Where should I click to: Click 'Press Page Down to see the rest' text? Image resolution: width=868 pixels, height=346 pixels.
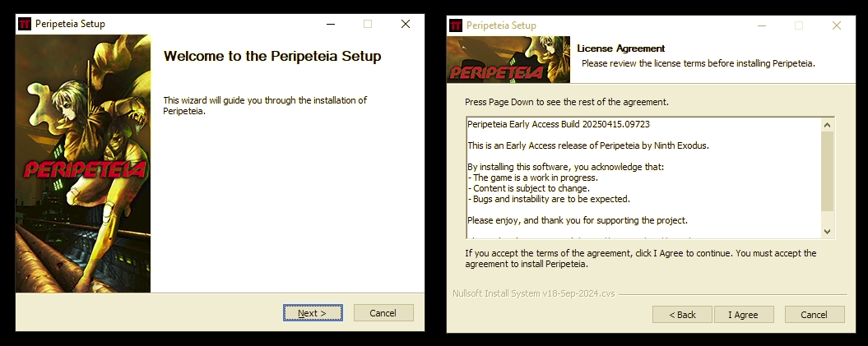point(567,102)
